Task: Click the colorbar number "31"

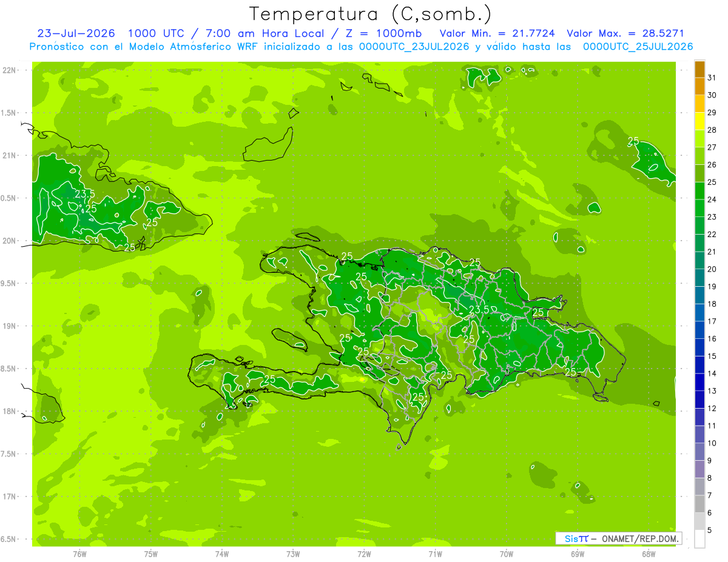Action: (712, 78)
